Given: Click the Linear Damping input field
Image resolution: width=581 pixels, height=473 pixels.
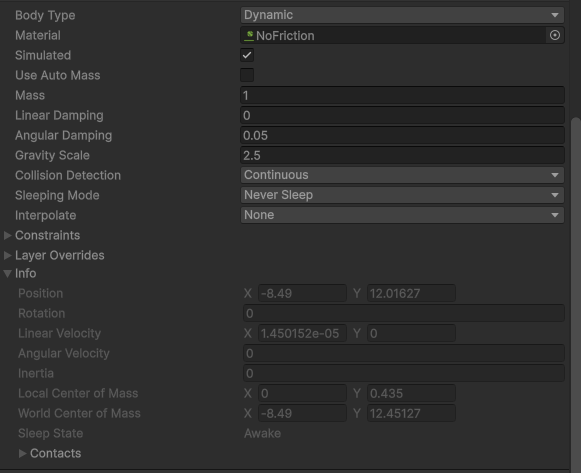Looking at the screenshot, I should 402,115.
